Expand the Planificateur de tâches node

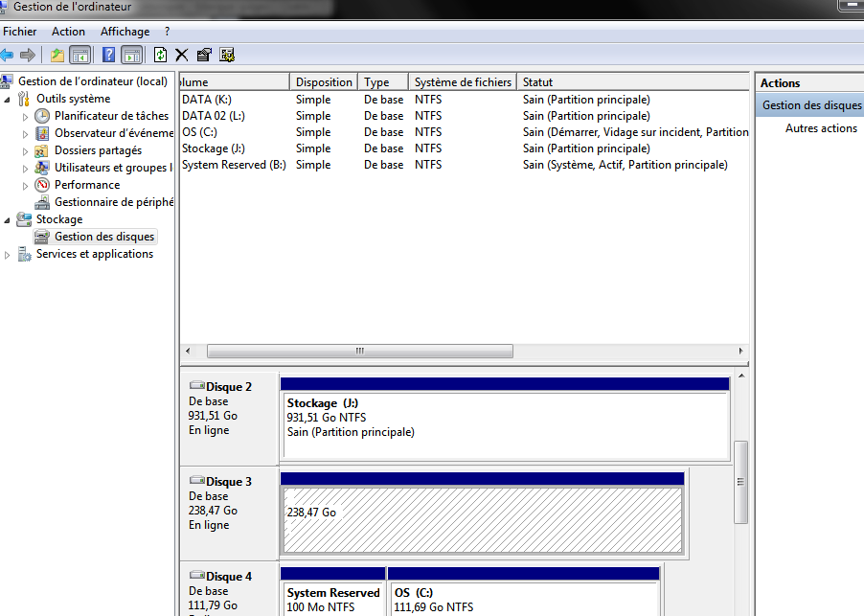click(26, 116)
